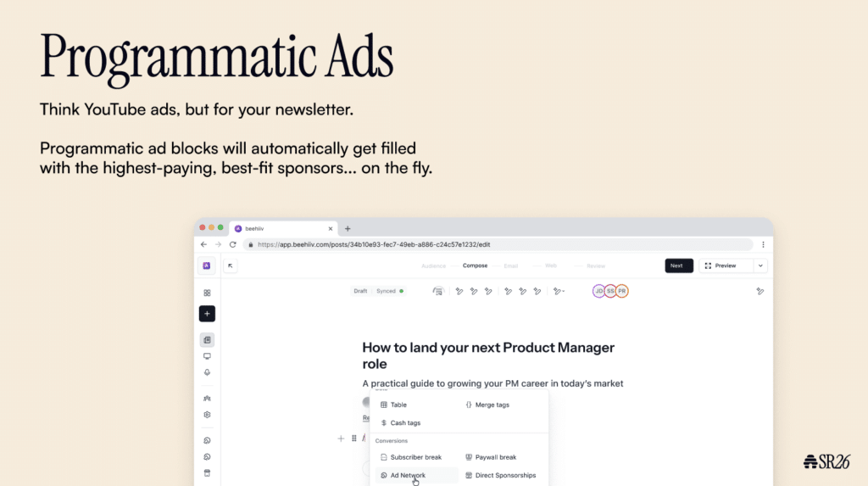This screenshot has width=868, height=486.
Task: Click the Conversions section heading
Action: click(x=392, y=441)
